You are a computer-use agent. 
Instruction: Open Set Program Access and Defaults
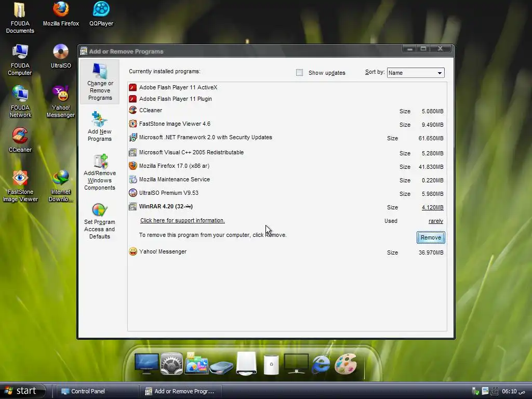[99, 221]
